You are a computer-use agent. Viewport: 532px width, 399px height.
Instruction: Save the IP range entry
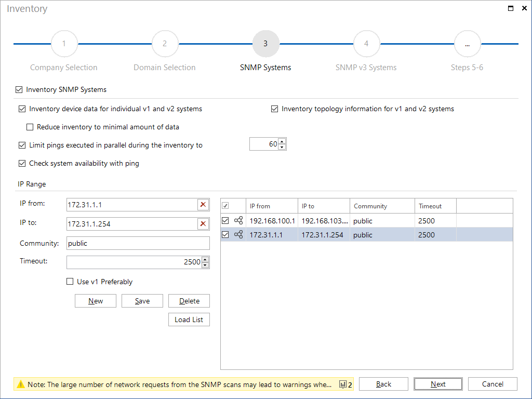click(x=142, y=301)
